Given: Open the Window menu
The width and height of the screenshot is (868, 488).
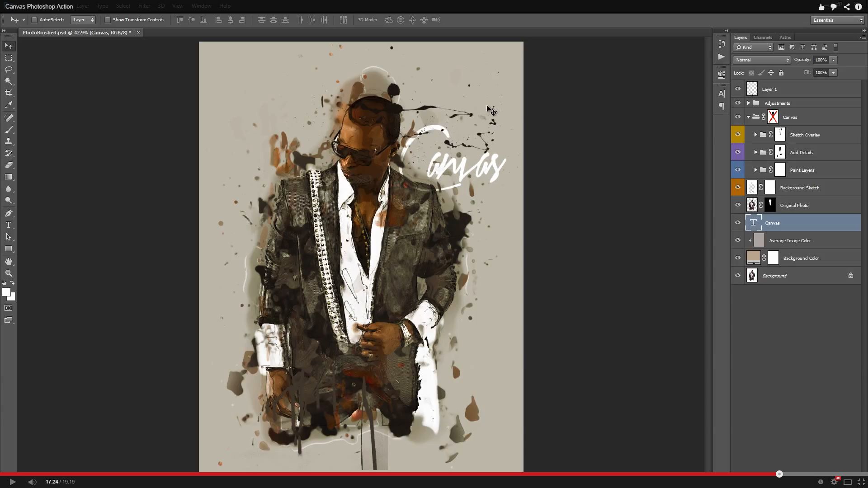Looking at the screenshot, I should (x=202, y=6).
